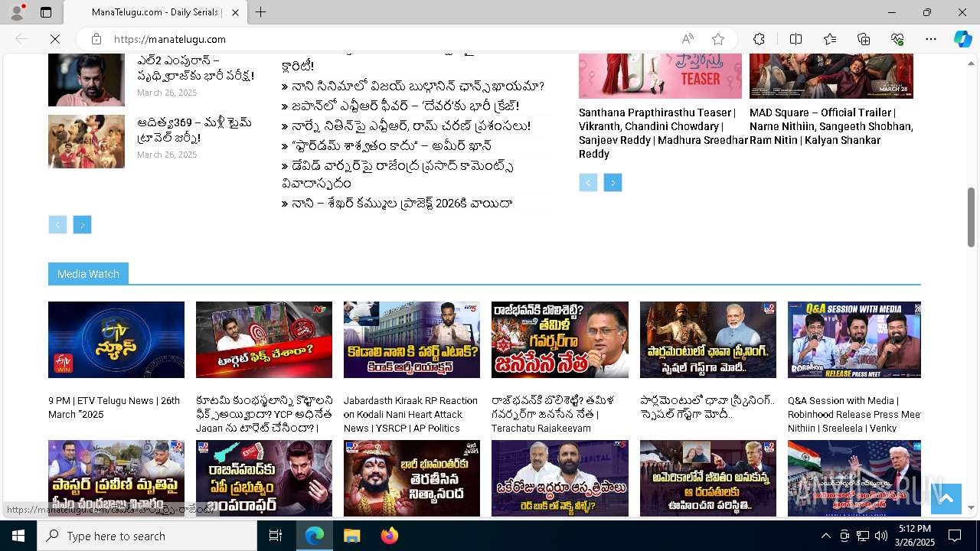Open Robinhood AP government video thumbnail
980x551 pixels.
click(x=264, y=478)
